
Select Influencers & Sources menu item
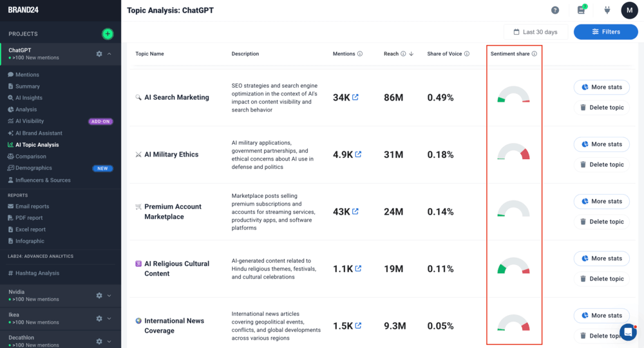43,180
